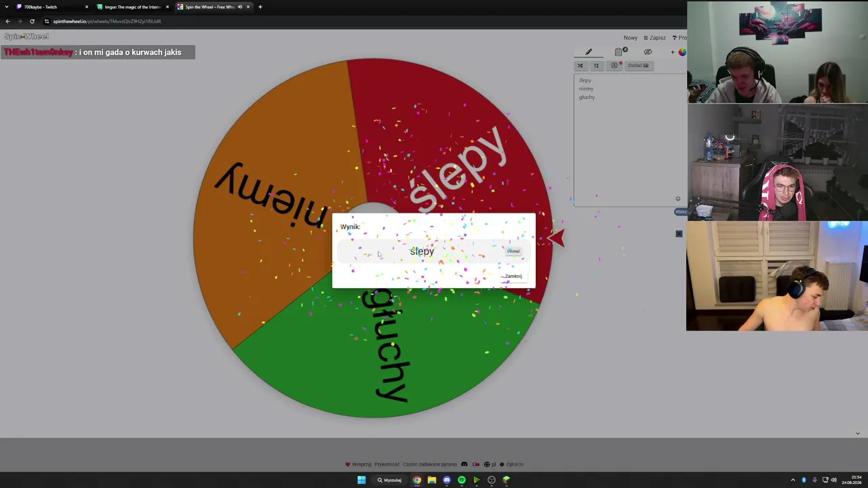Open the entries settings gear button
This screenshot has height=488, width=868.
[x=614, y=66]
